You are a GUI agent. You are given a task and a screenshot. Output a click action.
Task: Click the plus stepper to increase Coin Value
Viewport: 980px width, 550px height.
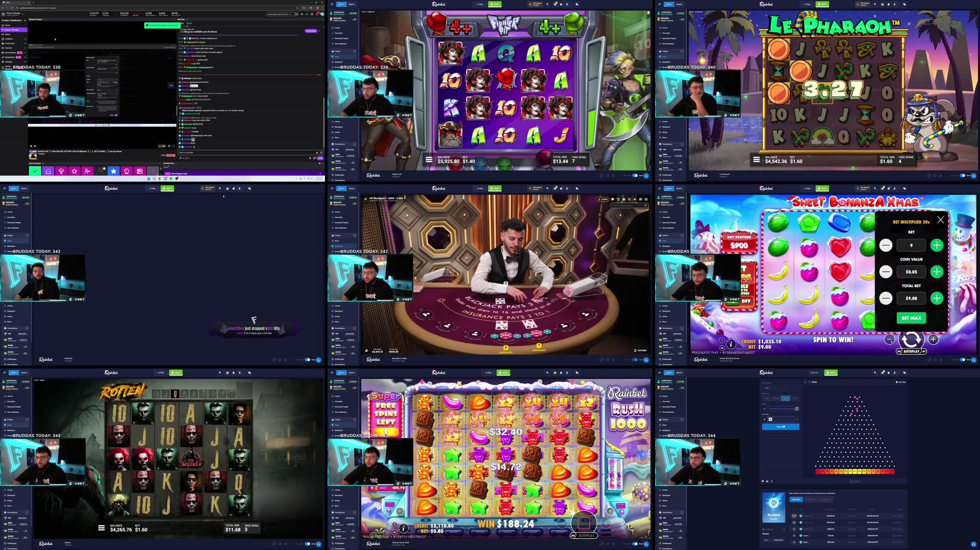pyautogui.click(x=937, y=272)
